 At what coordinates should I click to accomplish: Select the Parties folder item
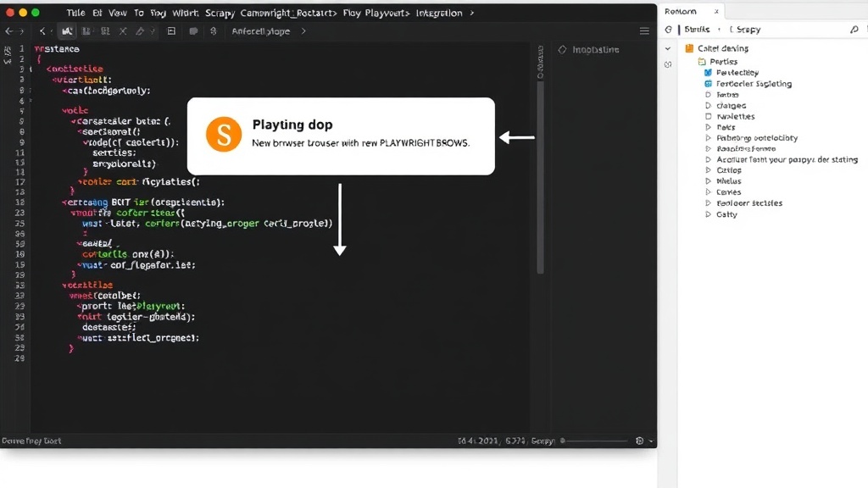click(724, 61)
